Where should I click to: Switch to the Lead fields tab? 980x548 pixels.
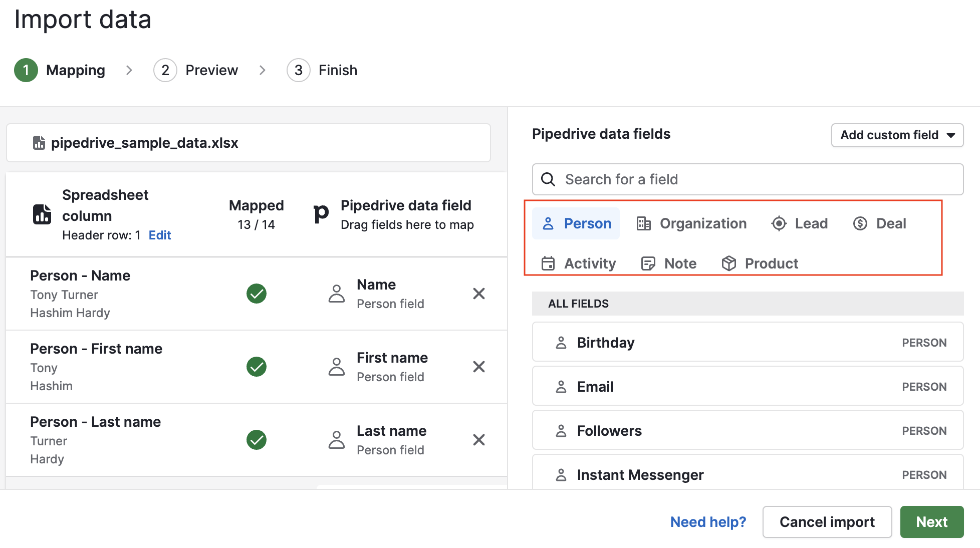(x=800, y=223)
